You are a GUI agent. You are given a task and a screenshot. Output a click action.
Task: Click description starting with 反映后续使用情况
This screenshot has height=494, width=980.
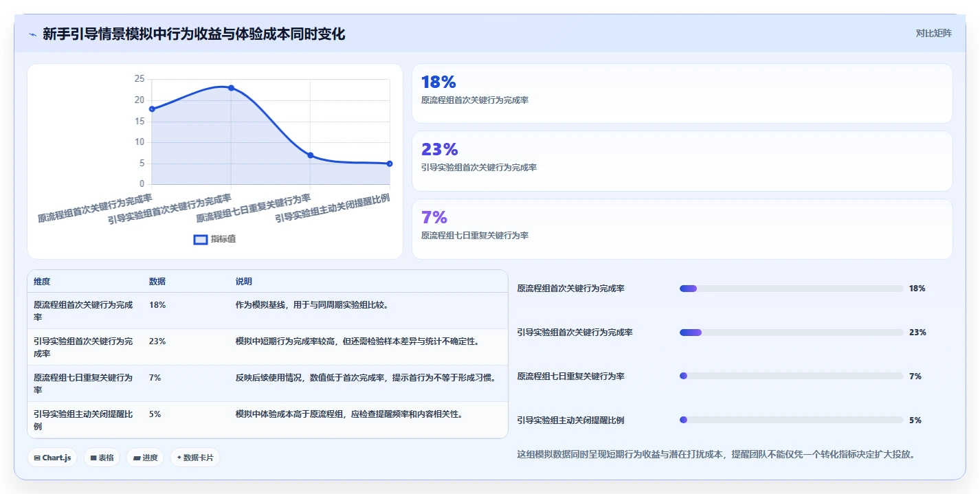point(366,377)
